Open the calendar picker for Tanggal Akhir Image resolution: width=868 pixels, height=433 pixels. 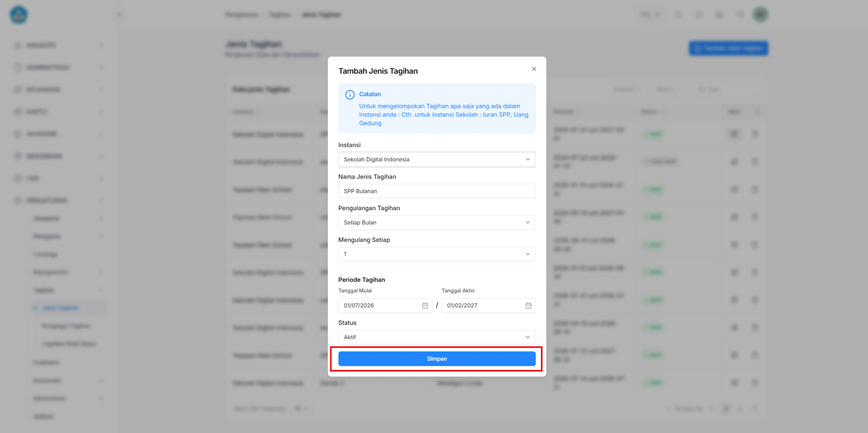[x=528, y=305]
